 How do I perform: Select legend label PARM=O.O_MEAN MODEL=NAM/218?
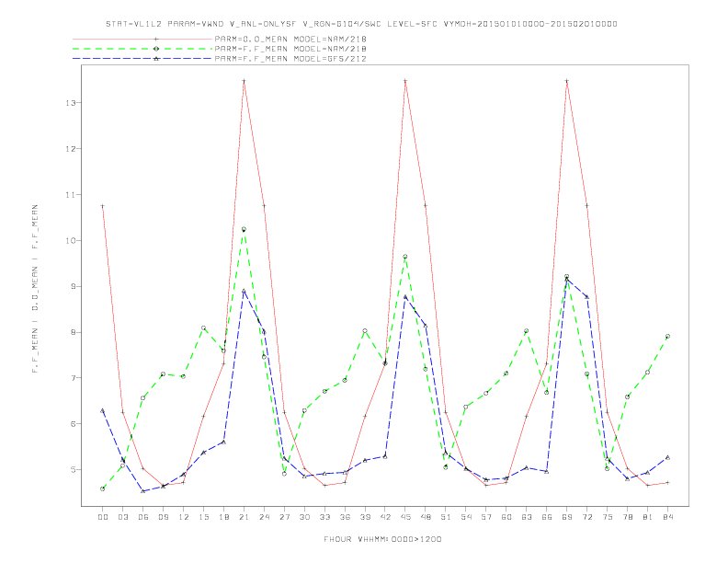coord(290,39)
